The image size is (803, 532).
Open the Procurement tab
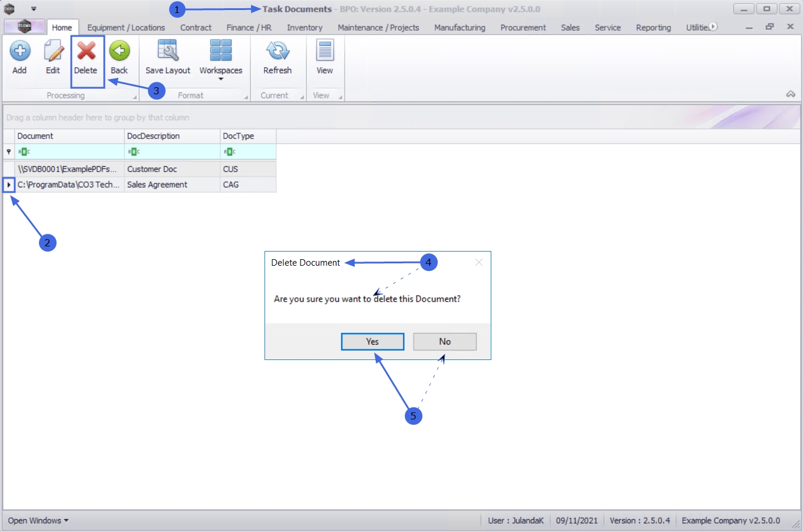pos(523,28)
